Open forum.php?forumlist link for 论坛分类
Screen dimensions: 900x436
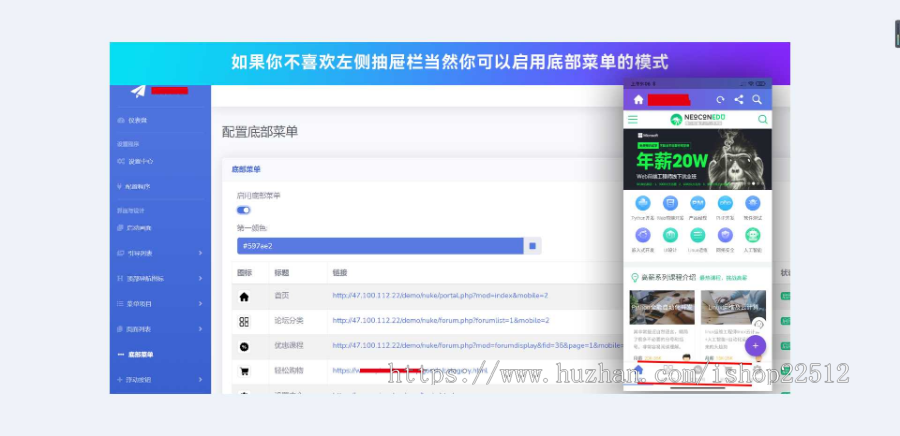[441, 320]
